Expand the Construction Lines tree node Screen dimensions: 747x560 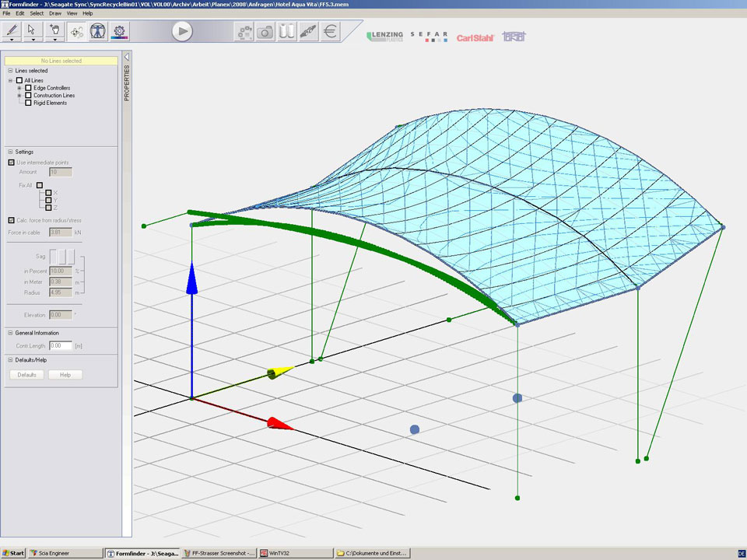tap(19, 96)
